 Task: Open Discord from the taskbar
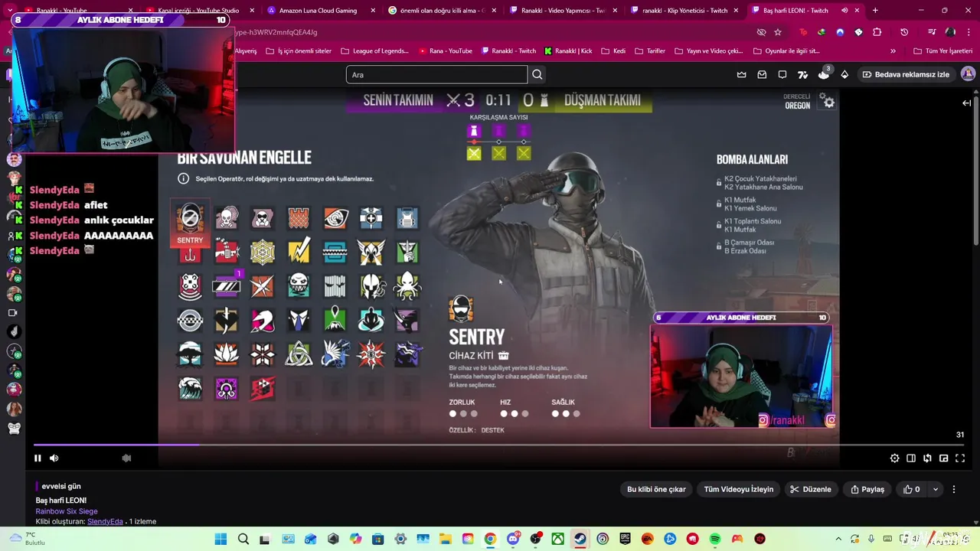[513, 540]
